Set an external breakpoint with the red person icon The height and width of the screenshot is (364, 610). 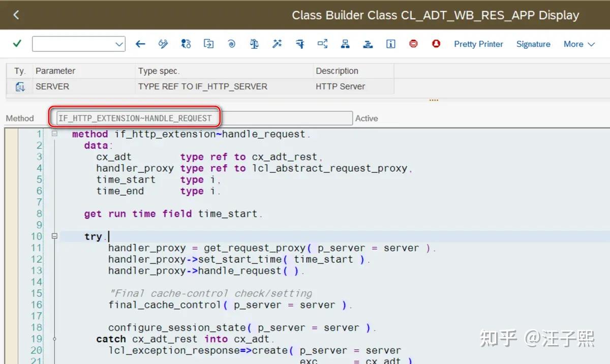(436, 44)
